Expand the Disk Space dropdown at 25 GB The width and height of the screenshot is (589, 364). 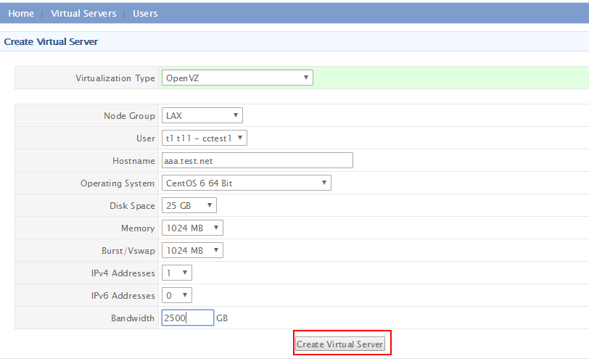pos(189,206)
